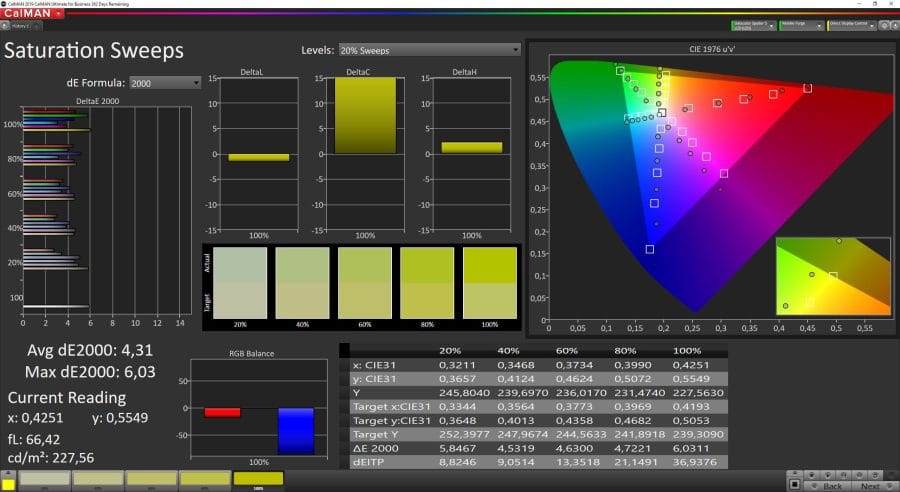Switch to the History 1 tab
Viewport: 900px width, 492px height.
(19, 25)
